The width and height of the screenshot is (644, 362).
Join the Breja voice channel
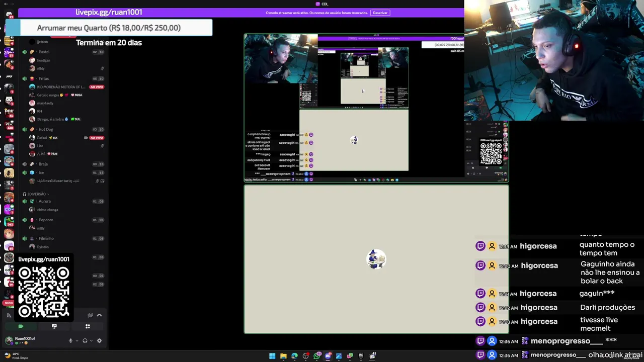[63, 164]
